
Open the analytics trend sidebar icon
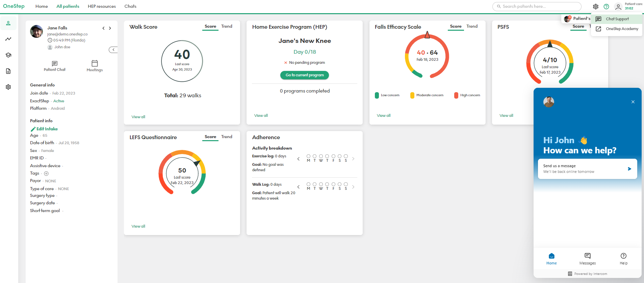coord(8,39)
